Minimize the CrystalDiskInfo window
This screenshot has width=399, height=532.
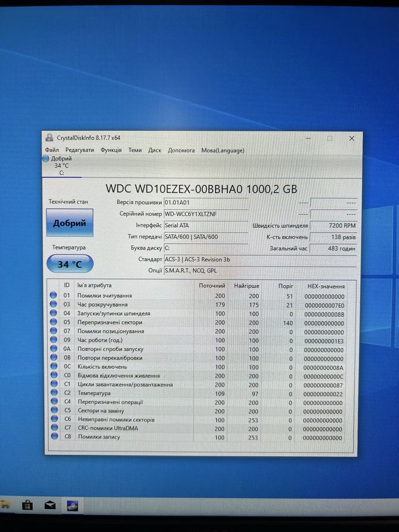(309, 138)
